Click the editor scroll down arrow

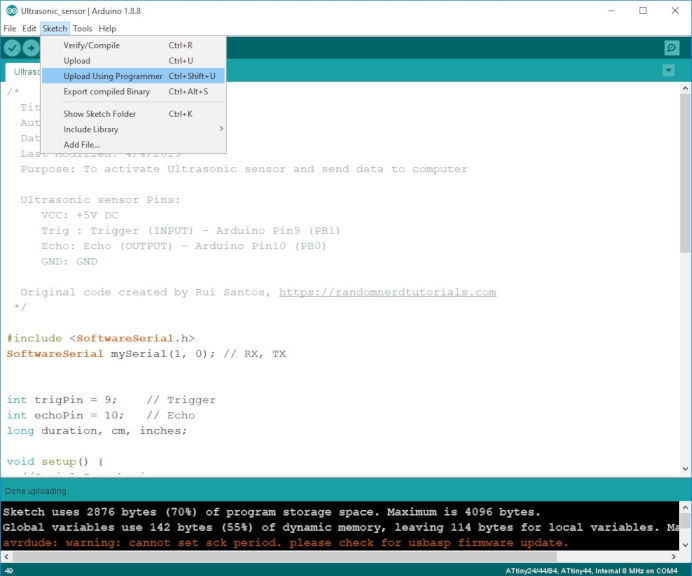tap(685, 469)
